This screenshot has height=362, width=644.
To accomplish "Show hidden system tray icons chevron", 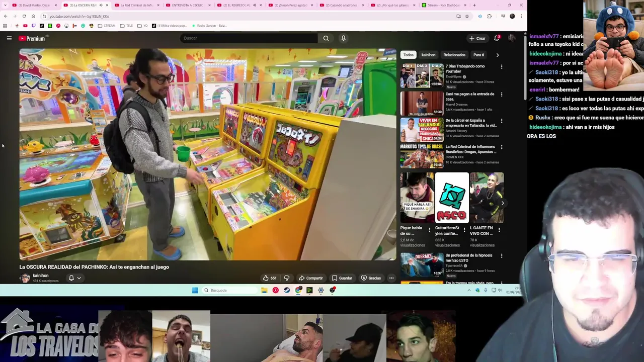I will point(469,290).
